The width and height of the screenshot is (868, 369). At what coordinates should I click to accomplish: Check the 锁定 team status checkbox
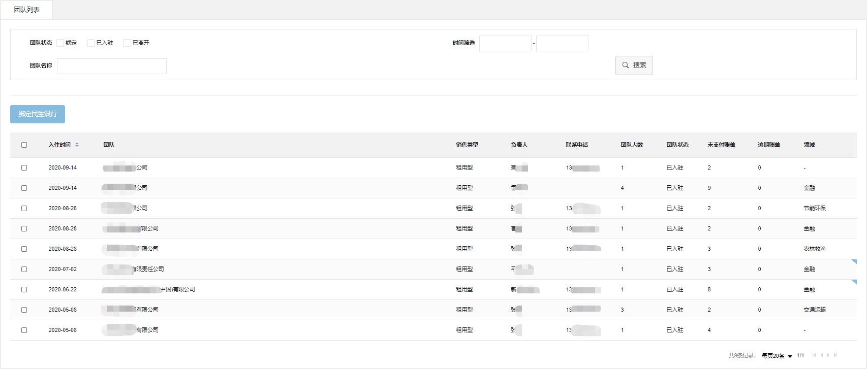click(60, 43)
